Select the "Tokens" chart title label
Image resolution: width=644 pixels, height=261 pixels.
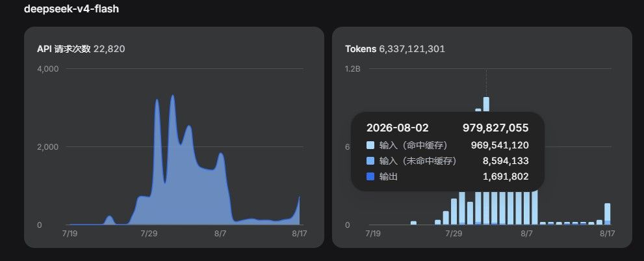point(361,49)
